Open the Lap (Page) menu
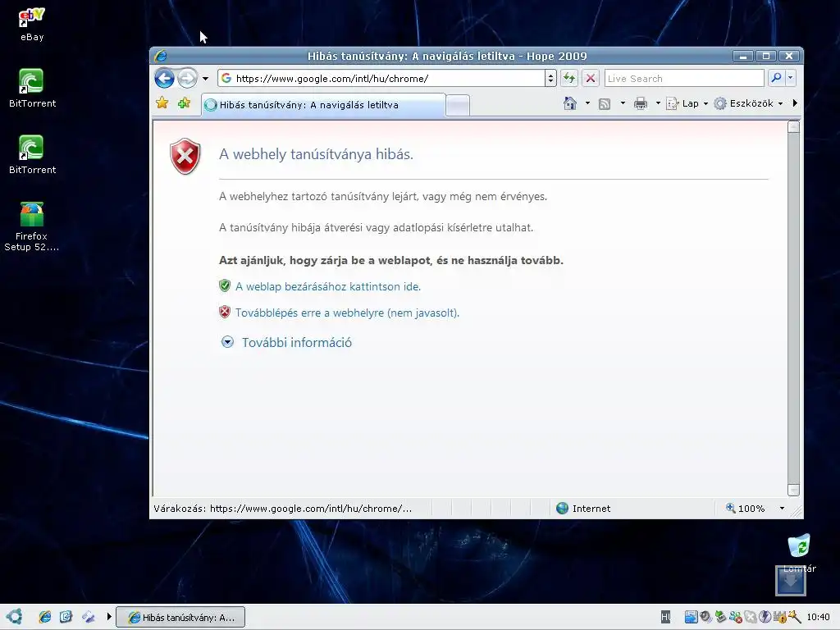This screenshot has width=840, height=630. pyautogui.click(x=687, y=103)
